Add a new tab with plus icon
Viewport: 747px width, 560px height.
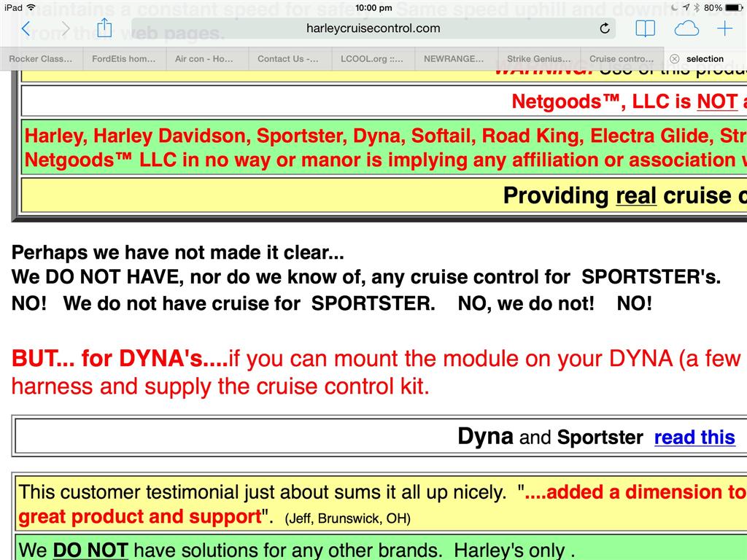[724, 28]
